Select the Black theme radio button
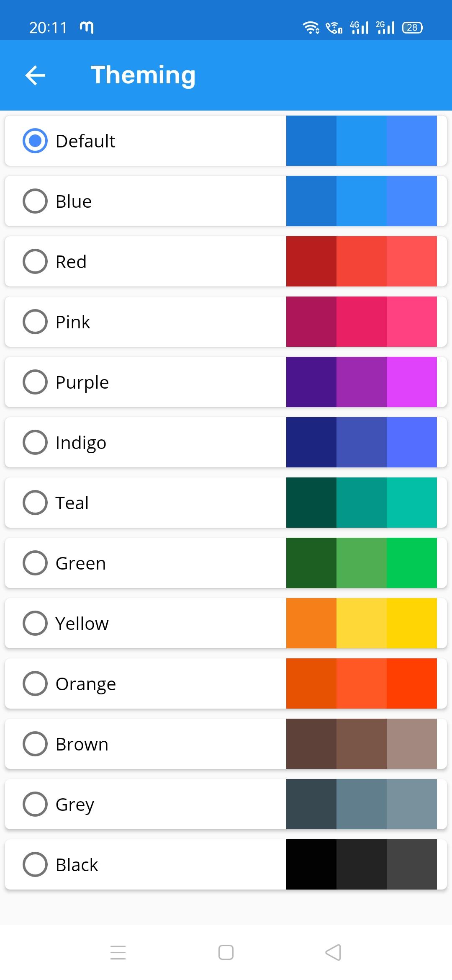The image size is (452, 980). (35, 864)
